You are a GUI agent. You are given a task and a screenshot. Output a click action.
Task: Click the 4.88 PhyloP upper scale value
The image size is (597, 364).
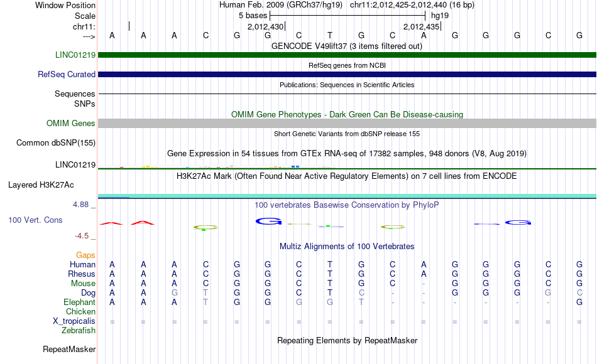tap(80, 205)
